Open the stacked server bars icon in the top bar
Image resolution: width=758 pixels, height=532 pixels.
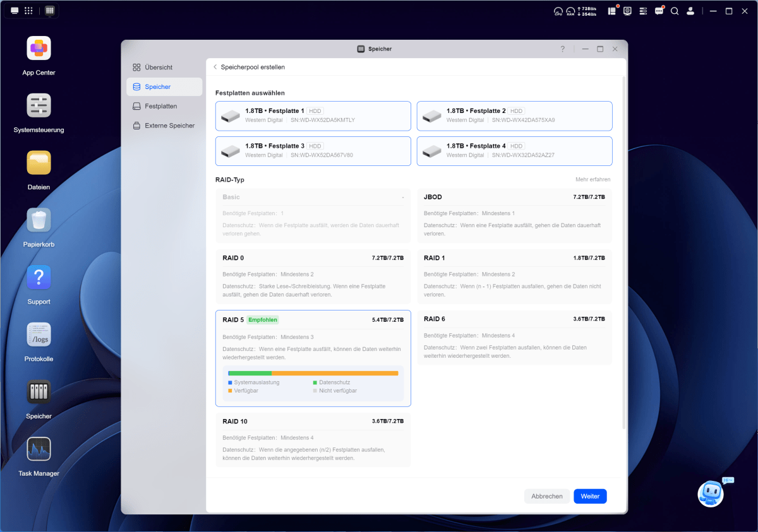click(644, 11)
